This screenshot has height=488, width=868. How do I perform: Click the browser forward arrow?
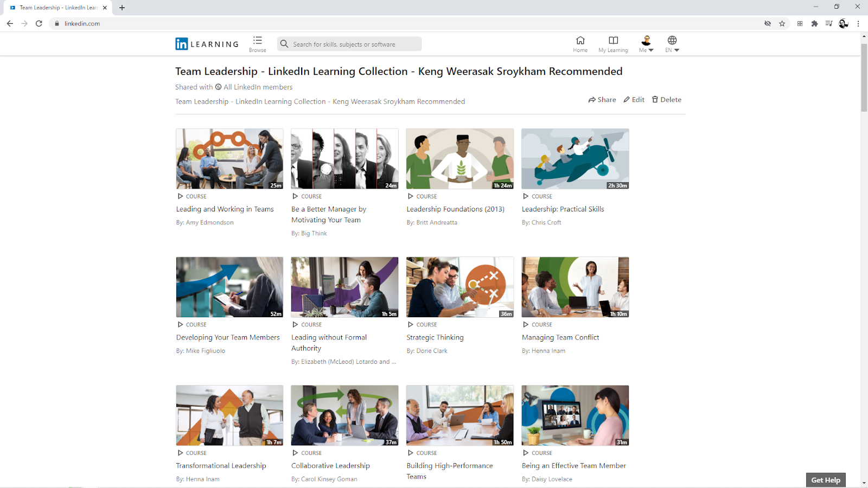[24, 23]
